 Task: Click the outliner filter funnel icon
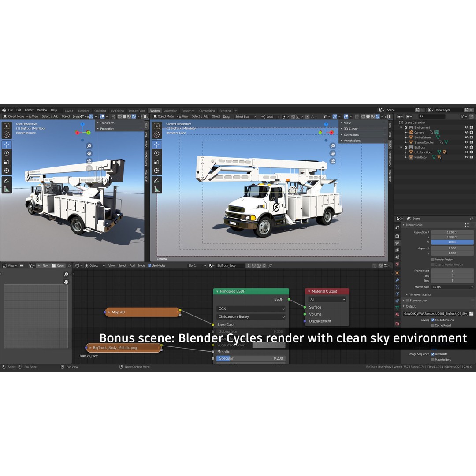click(x=462, y=116)
